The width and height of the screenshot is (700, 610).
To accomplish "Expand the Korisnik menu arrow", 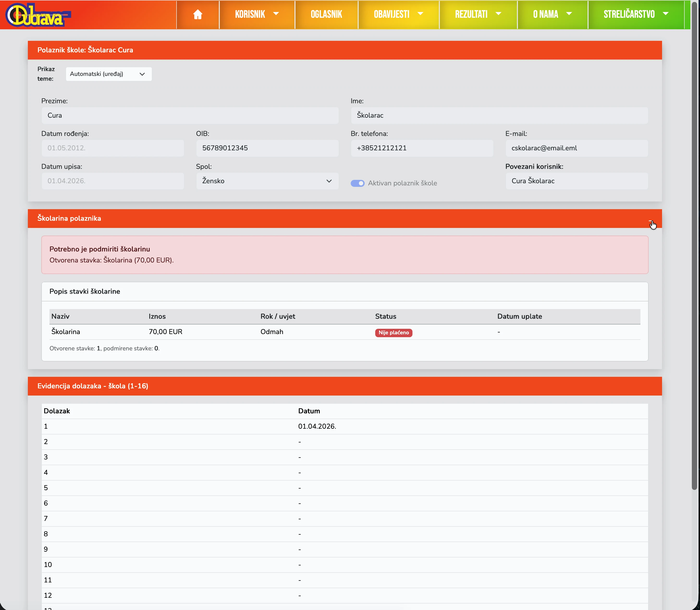I will (x=276, y=14).
